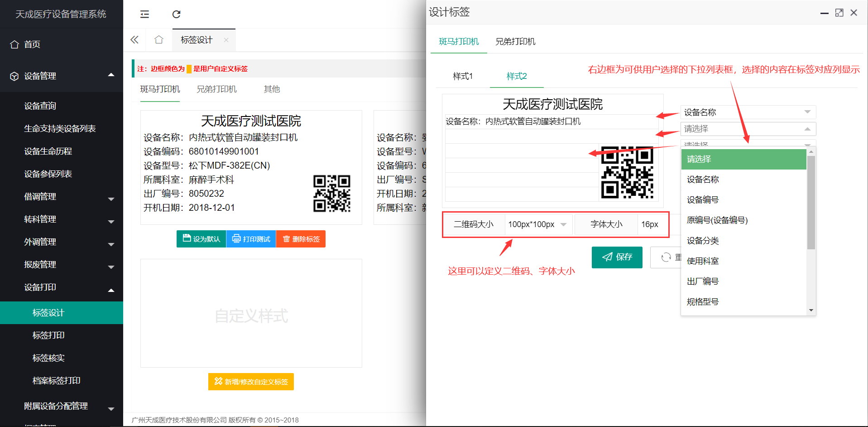This screenshot has width=868, height=427.
Task: Click the QR code on first label preview
Action: coord(332,194)
